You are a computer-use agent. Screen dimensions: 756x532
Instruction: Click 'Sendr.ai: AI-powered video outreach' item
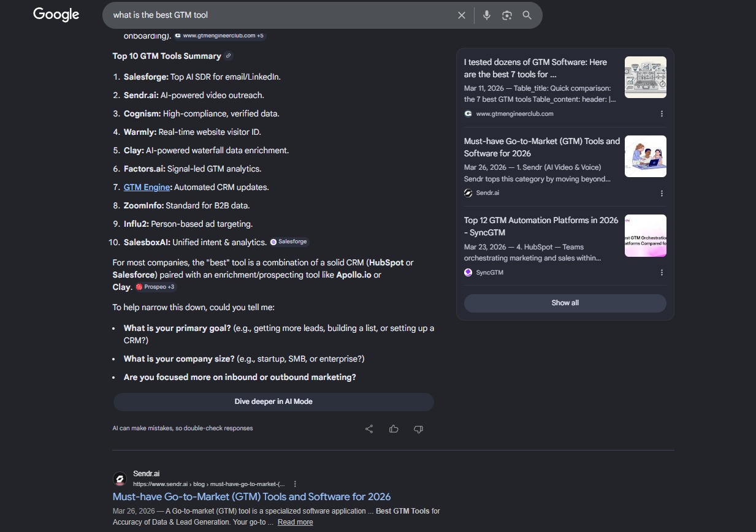(x=194, y=95)
